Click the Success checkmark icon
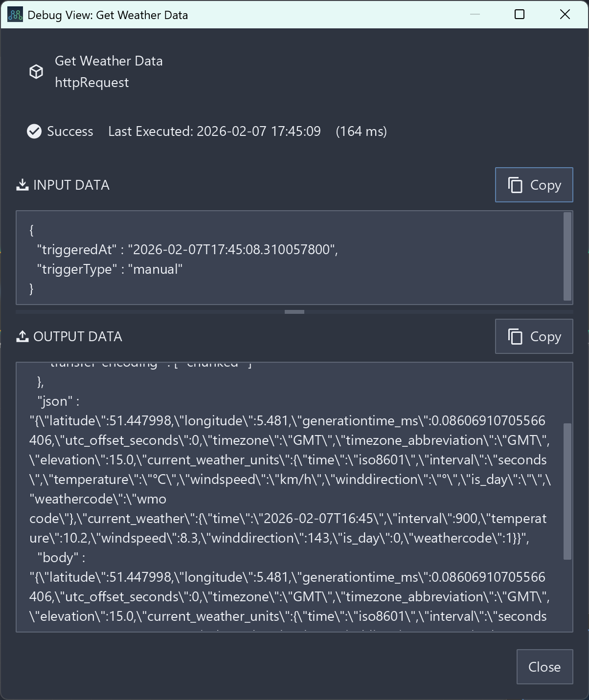The width and height of the screenshot is (589, 700). [34, 131]
